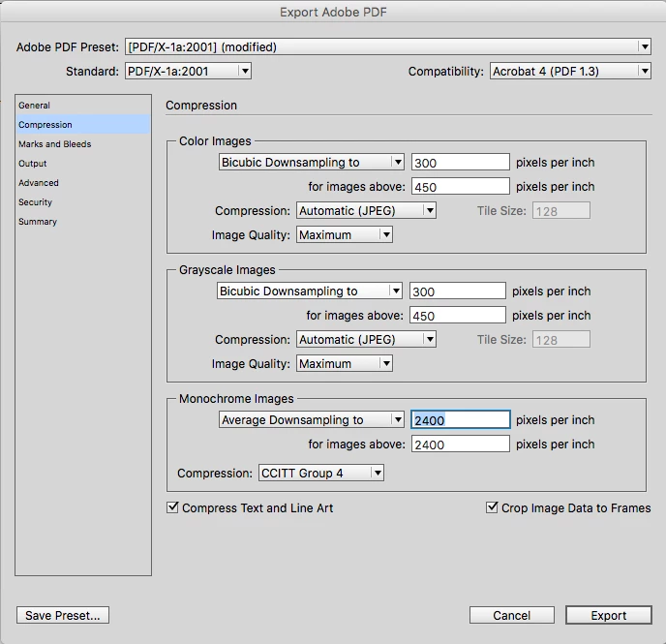Open the Standard PDF/X-1a:2001 dropdown

tap(188, 71)
